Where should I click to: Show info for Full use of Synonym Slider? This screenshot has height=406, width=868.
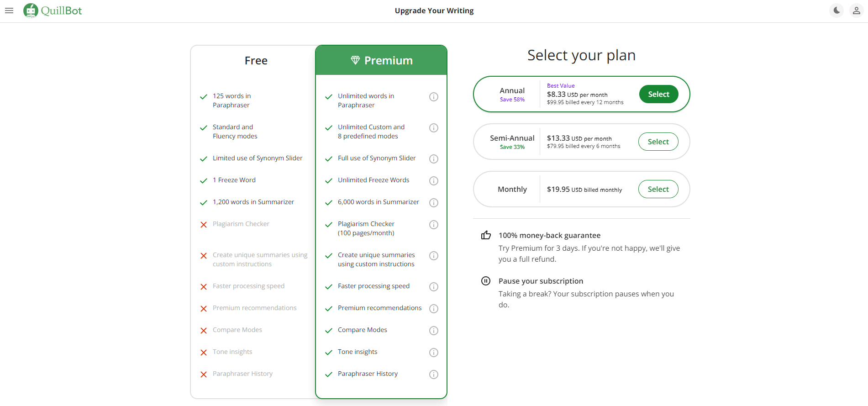434,159
